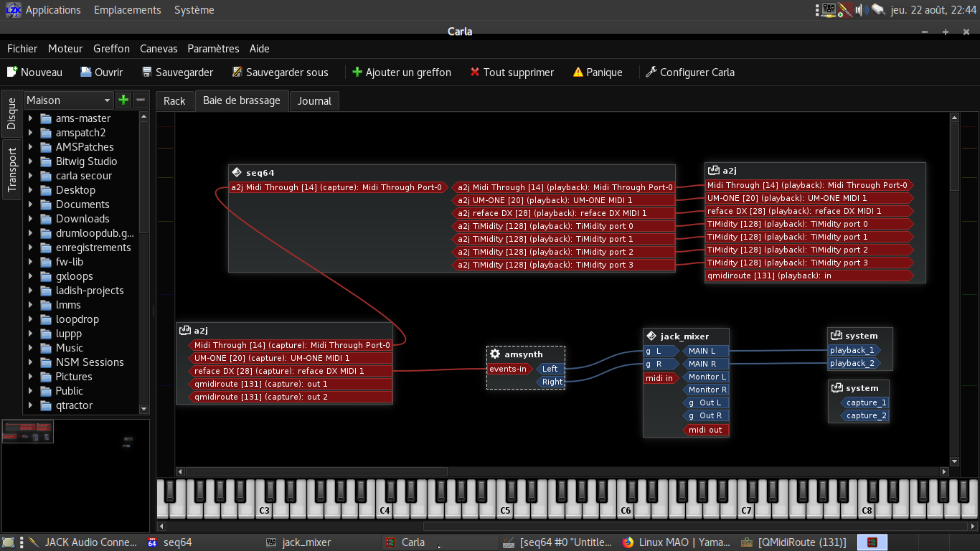Click the canvas horizontal scrollbar
This screenshot has width=980, height=551.
316,471
